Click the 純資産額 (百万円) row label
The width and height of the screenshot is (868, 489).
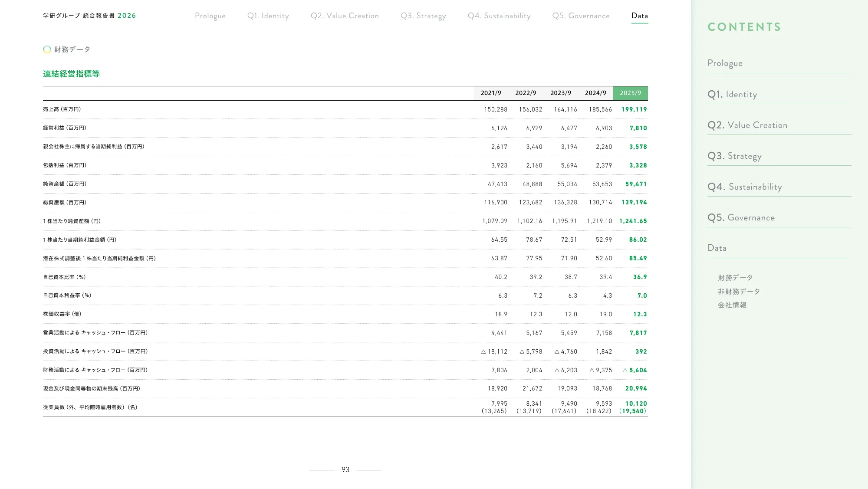coord(65,184)
